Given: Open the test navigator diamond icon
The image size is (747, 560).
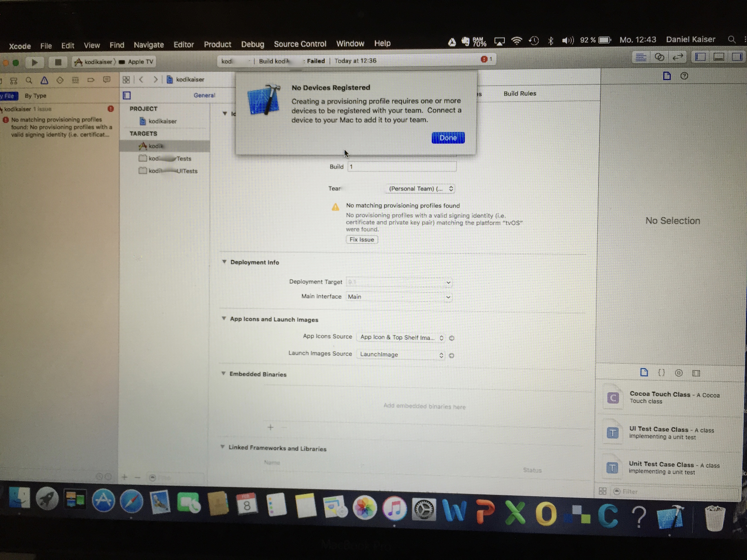Looking at the screenshot, I should click(60, 80).
